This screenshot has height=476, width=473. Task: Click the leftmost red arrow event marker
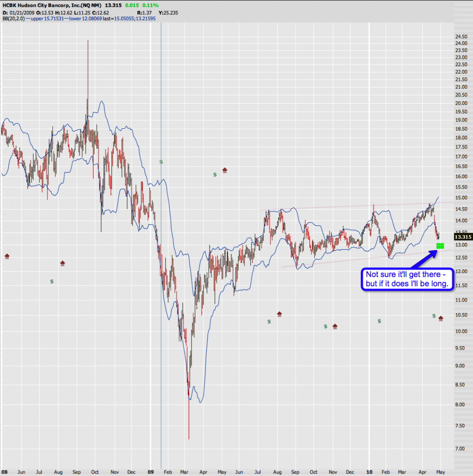[7, 256]
